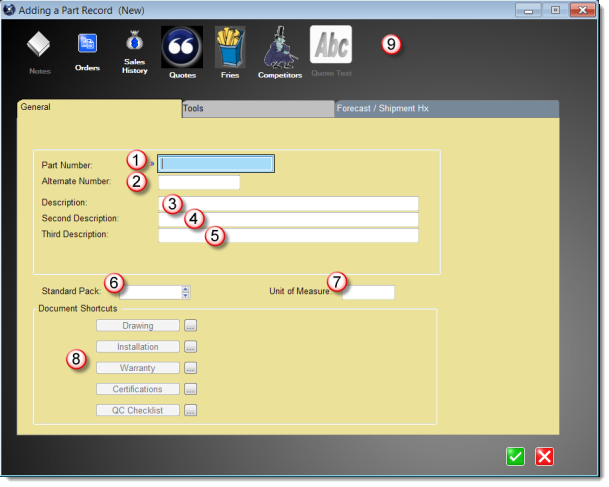Viewport: 609px width, 487px height.
Task: Click the red X cancel button
Action: coord(545,457)
